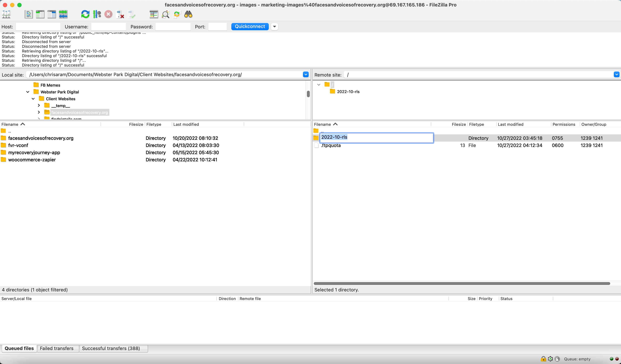This screenshot has height=364, width=621.
Task: Open the directory listing filters icon
Action: pos(154,14)
